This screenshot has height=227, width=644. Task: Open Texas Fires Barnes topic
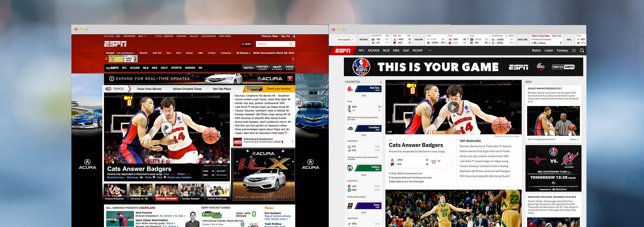pos(149,89)
